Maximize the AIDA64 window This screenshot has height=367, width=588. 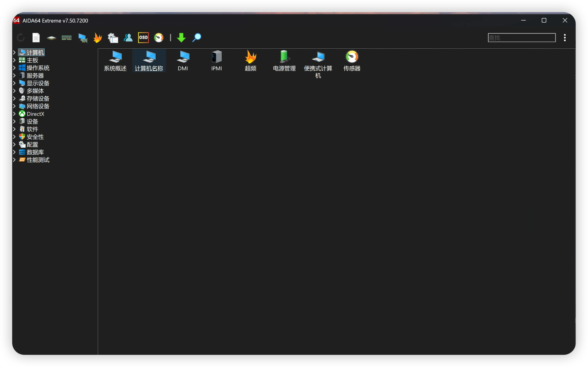tap(544, 20)
